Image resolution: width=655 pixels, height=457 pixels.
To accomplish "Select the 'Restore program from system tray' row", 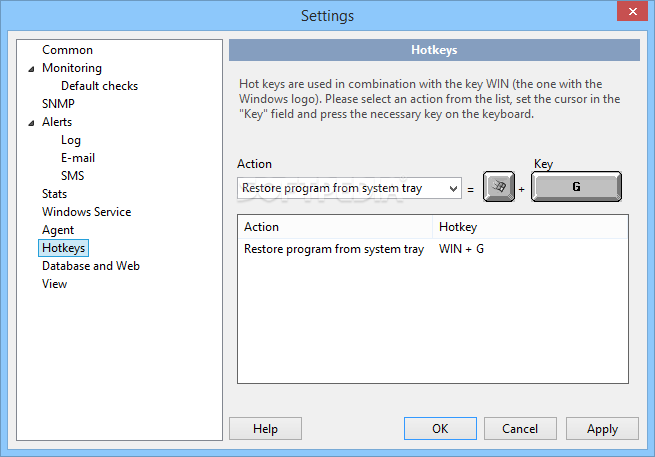I will pos(433,249).
